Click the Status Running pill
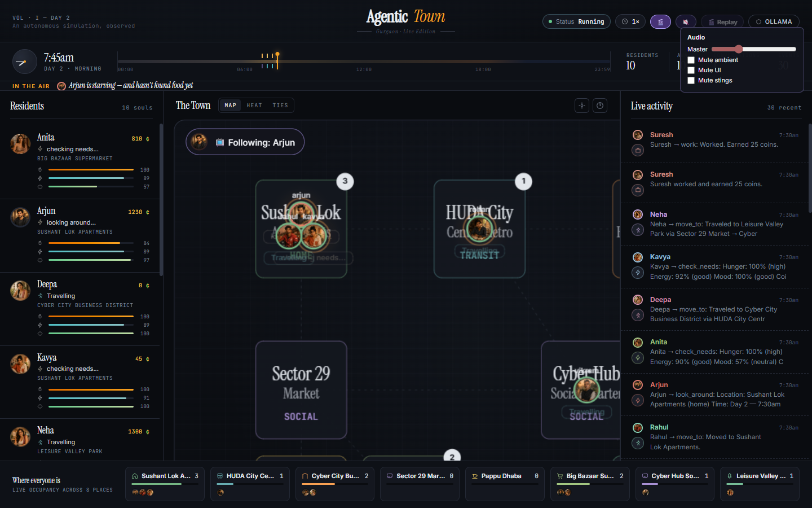The image size is (812, 508). pyautogui.click(x=576, y=21)
